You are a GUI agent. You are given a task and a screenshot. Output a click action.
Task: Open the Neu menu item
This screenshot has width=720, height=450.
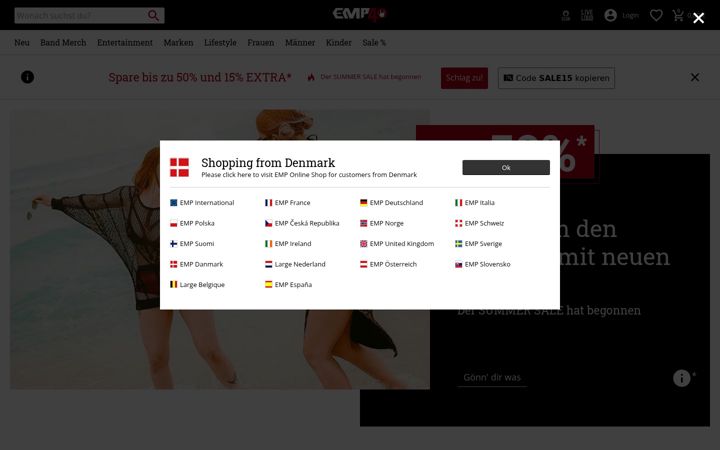pyautogui.click(x=22, y=42)
